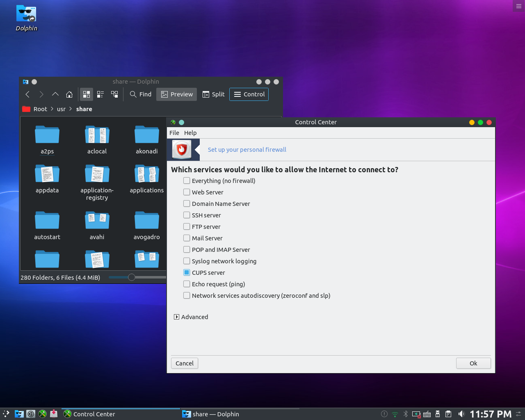Open the application launcher in the taskbar
The width and height of the screenshot is (525, 420).
point(6,414)
